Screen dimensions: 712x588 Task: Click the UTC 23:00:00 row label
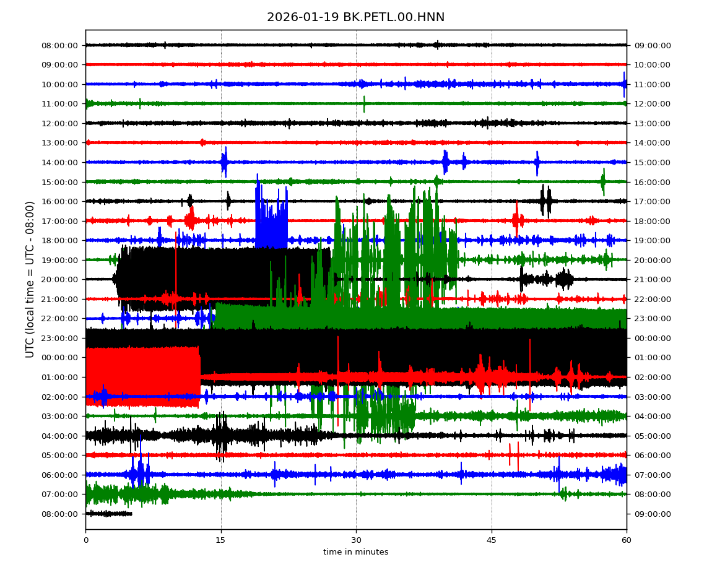coord(60,338)
